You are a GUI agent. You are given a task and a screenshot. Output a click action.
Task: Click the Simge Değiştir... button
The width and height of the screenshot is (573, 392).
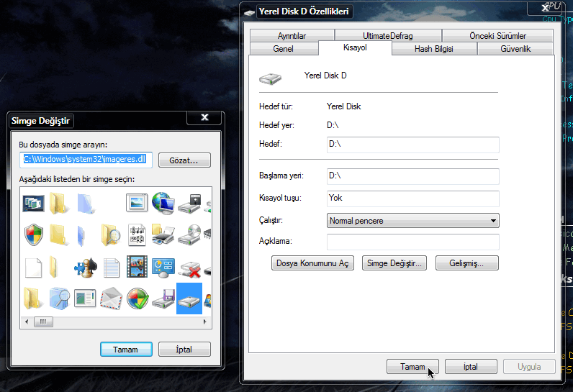pos(394,263)
